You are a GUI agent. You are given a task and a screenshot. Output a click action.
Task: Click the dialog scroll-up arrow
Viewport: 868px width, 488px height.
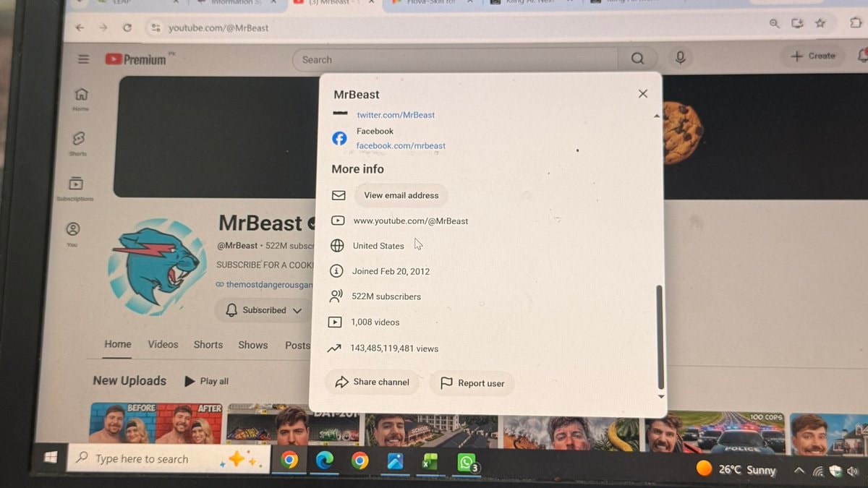point(657,116)
